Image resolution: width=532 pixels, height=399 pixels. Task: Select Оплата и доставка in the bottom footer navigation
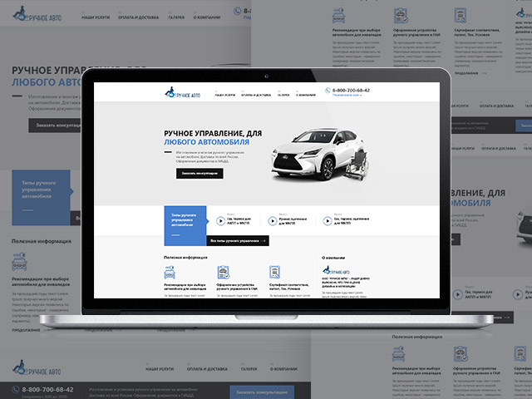pyautogui.click(x=207, y=369)
